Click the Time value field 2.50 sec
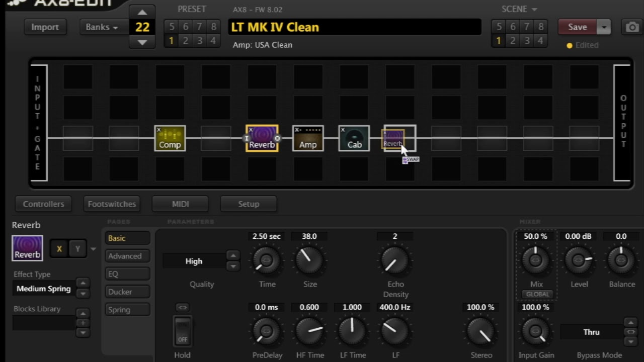The image size is (644, 362). (267, 236)
